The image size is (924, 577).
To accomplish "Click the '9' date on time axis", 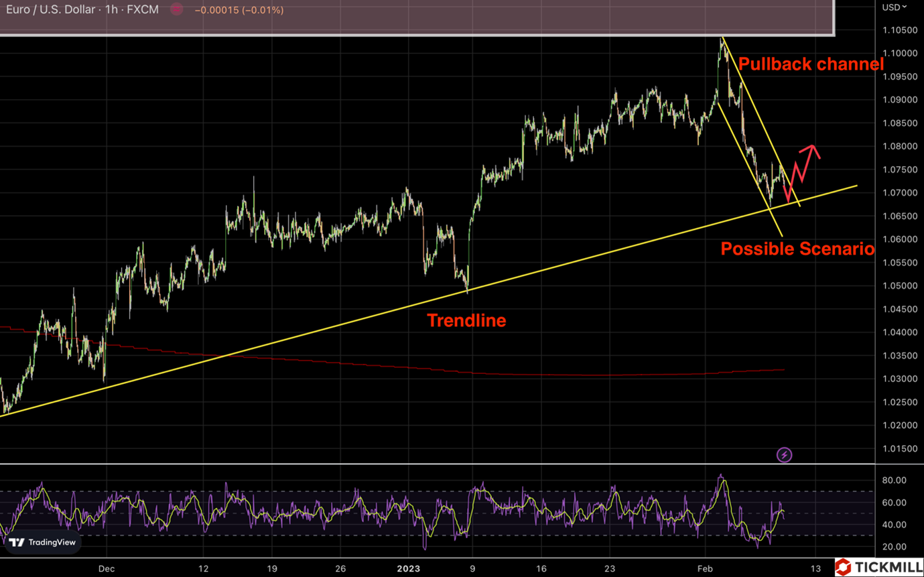I will coord(472,568).
